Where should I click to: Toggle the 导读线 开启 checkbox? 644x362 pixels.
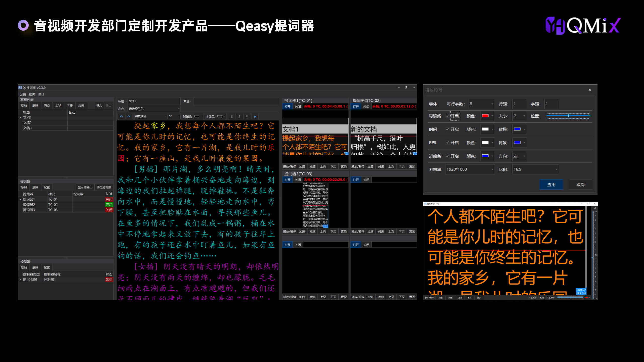click(x=448, y=116)
